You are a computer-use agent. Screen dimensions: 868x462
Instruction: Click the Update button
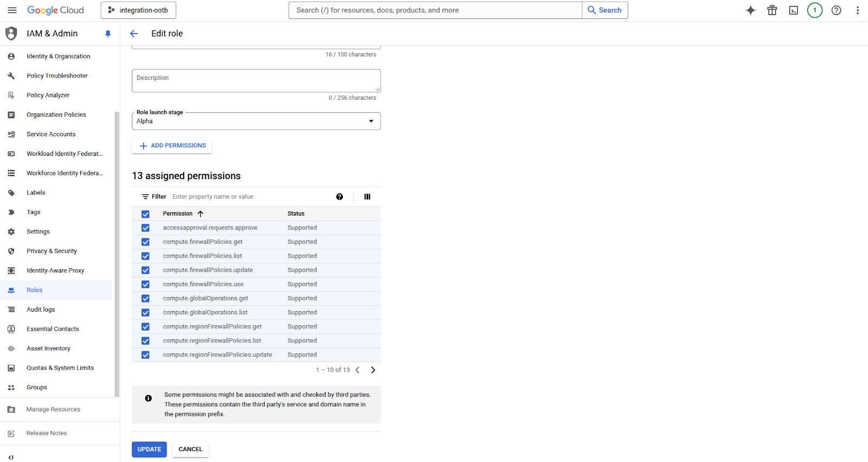[x=149, y=450]
